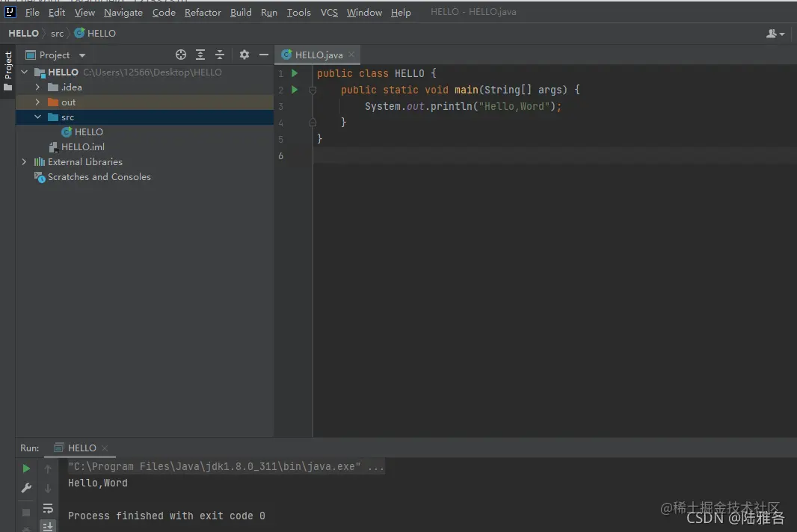Click line number 6 in gutter
This screenshot has height=532, width=797.
click(280, 156)
